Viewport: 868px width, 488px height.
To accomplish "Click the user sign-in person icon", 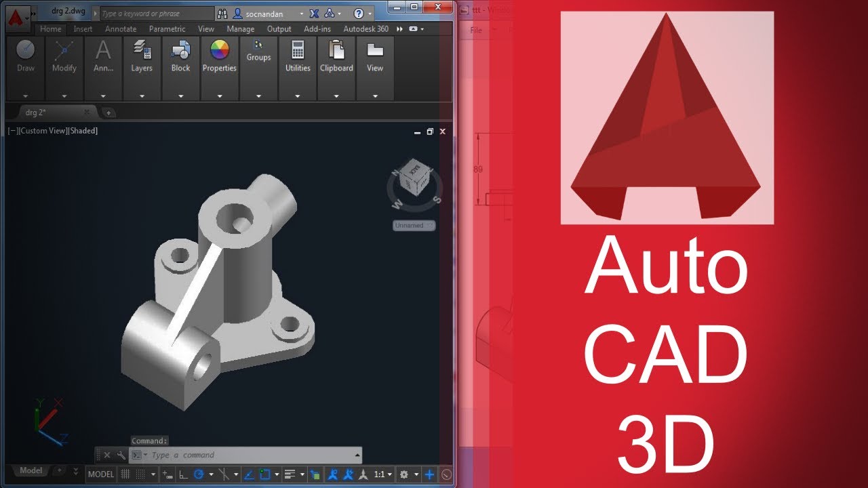I will (238, 14).
